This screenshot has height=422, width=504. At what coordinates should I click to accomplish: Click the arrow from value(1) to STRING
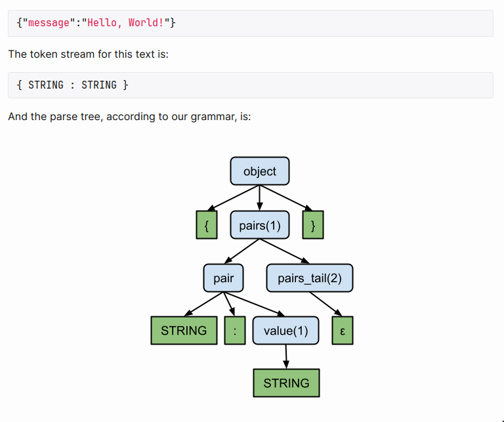tap(286, 357)
